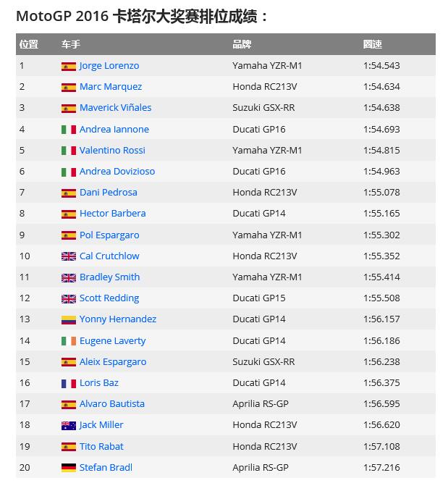
Task: Open Marc Marquez rider link
Action: (x=111, y=87)
